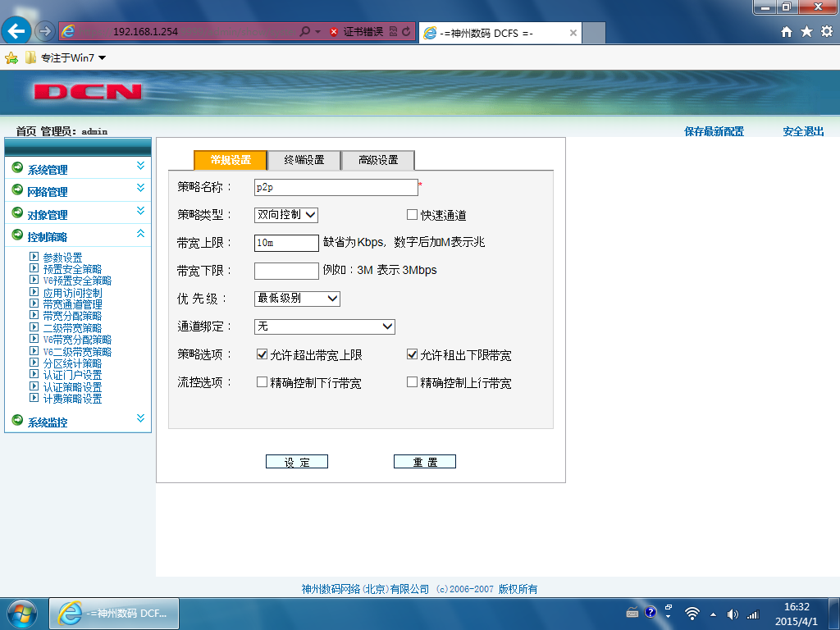The width and height of the screenshot is (840, 630).
Task: Open the 通道绑定 dropdown
Action: (x=325, y=326)
